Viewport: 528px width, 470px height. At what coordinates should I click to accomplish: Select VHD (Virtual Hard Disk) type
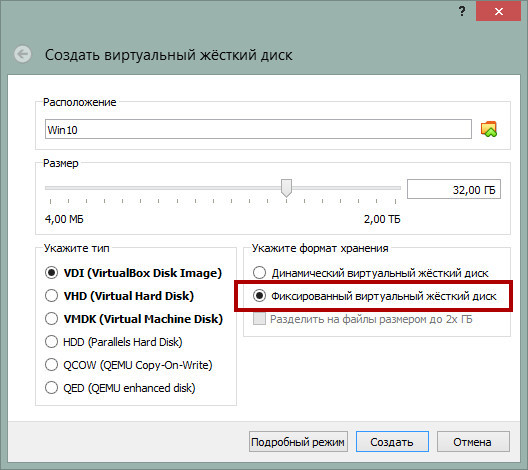click(52, 296)
